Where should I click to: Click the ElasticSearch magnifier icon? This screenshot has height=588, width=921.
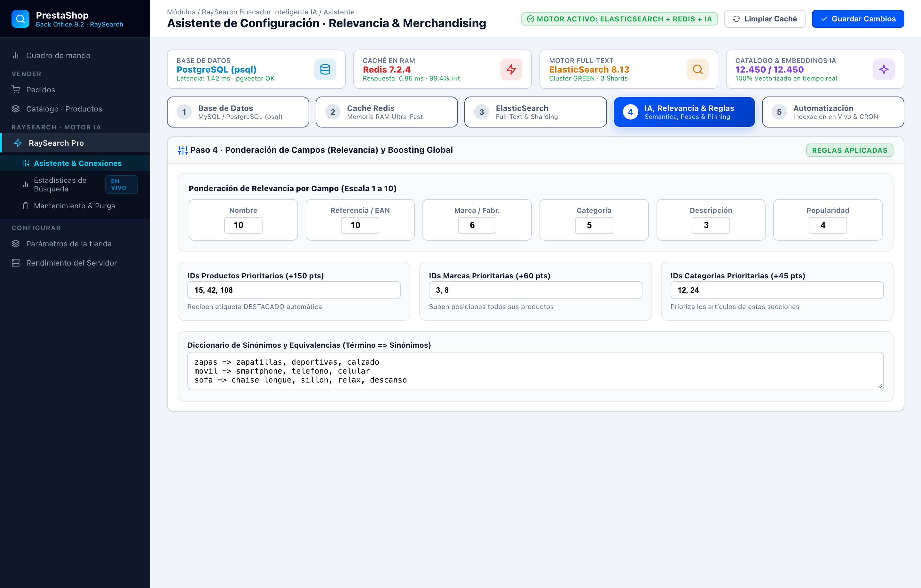coord(698,69)
